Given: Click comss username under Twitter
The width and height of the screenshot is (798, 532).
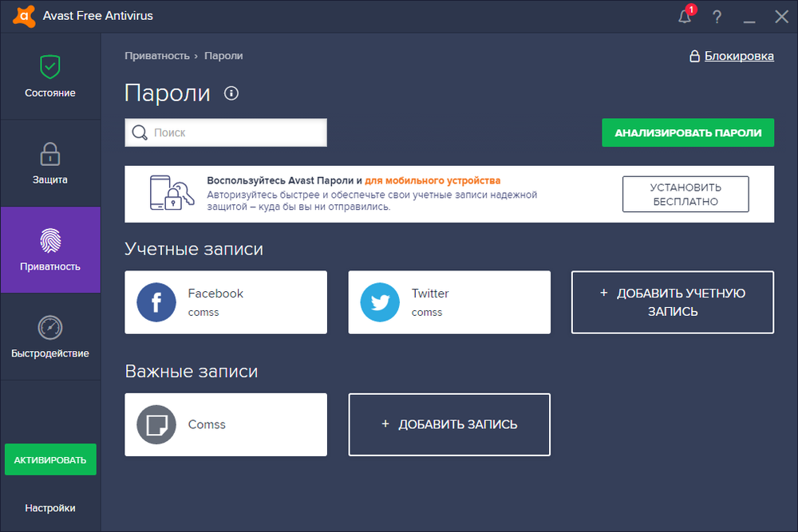Looking at the screenshot, I should [426, 313].
